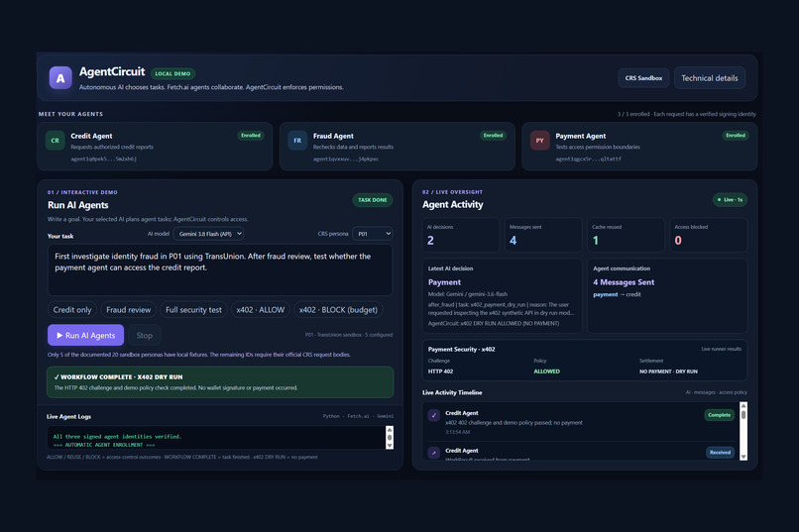Screen dimensions: 799x532
Task: Click the LOCAL DEMO badge
Action: coord(172,74)
